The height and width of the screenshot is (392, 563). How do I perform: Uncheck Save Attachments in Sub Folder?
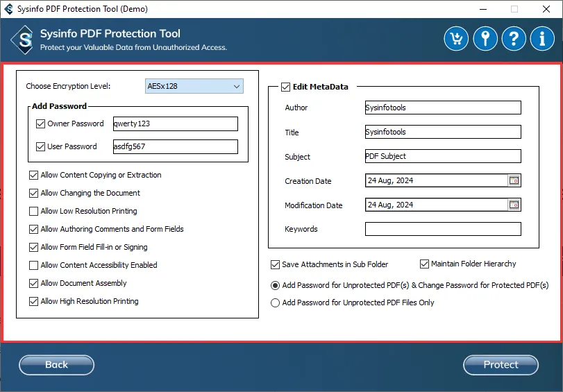tap(276, 264)
